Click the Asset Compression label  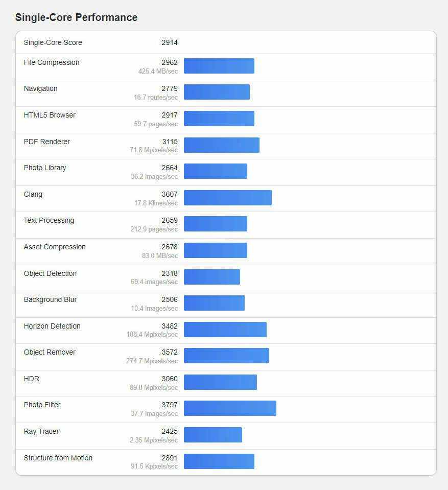(55, 247)
